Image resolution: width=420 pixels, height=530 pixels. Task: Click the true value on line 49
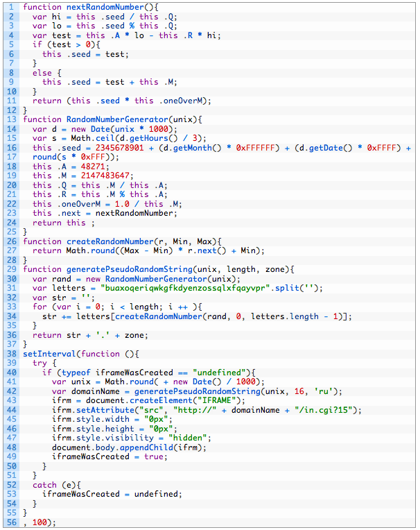pos(154,456)
